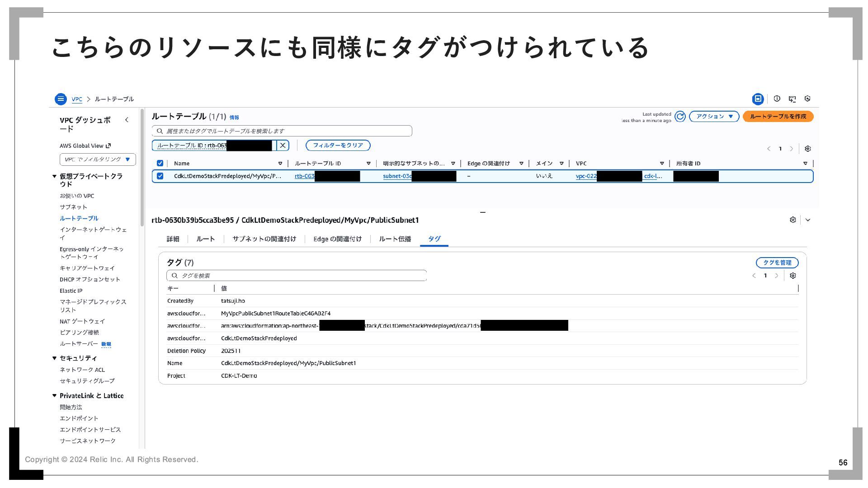Open the hamburger navigation menu icon

click(x=61, y=99)
